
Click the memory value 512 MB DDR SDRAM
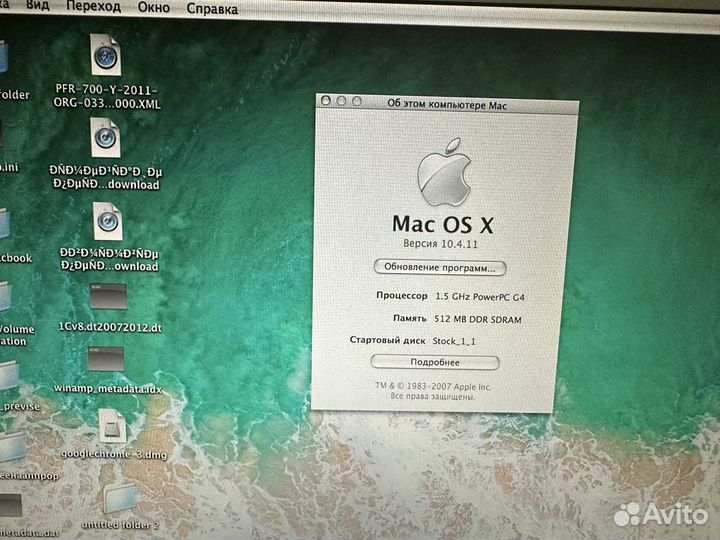point(478,319)
